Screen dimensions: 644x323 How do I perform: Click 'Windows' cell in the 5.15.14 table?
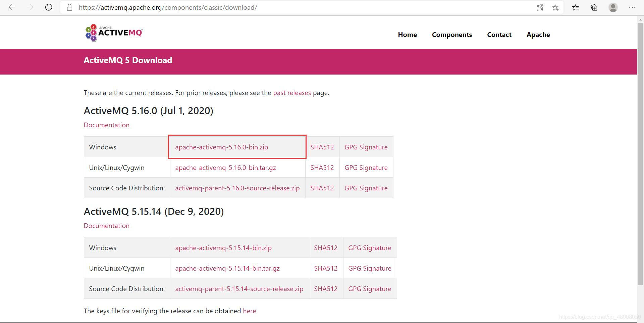(x=127, y=248)
